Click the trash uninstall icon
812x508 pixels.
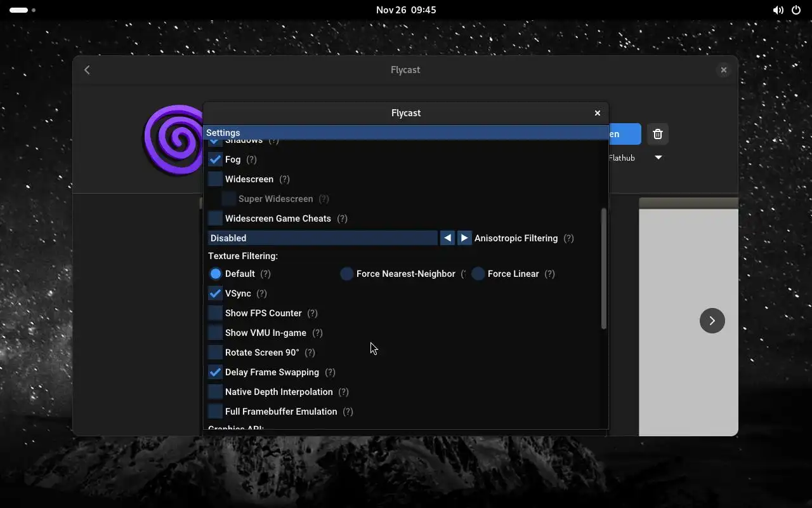tap(658, 134)
